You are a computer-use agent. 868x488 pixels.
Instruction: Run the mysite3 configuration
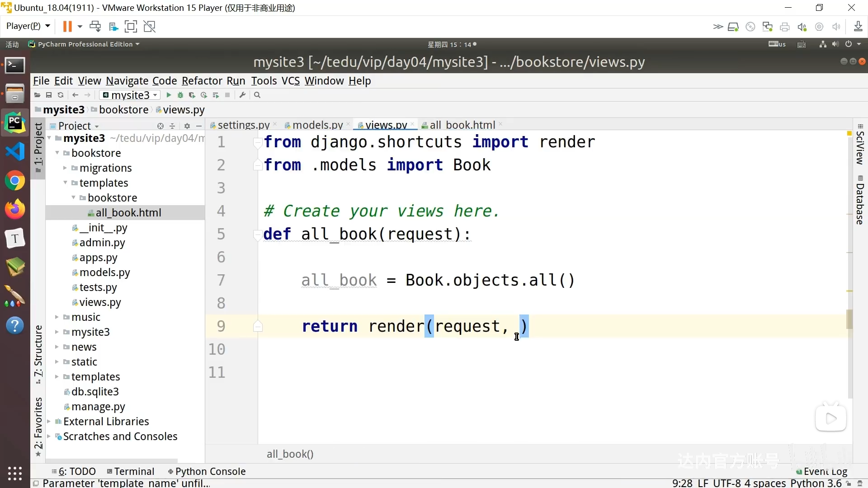click(169, 95)
